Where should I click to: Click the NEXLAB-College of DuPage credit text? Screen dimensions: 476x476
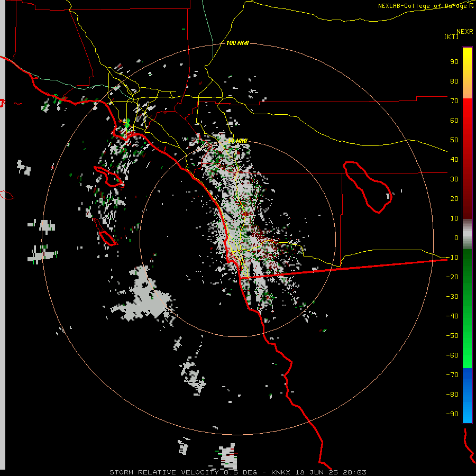tap(426, 6)
